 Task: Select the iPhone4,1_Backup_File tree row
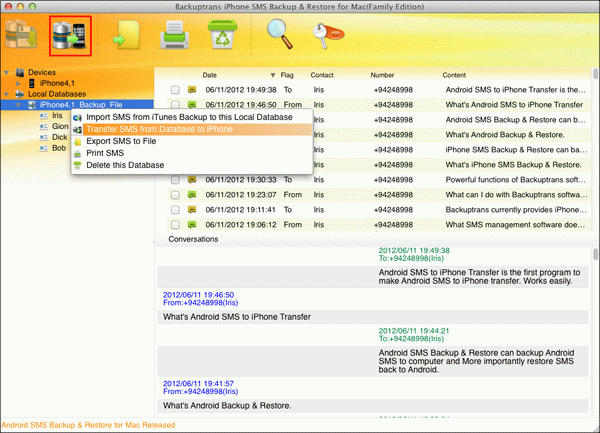tap(77, 105)
